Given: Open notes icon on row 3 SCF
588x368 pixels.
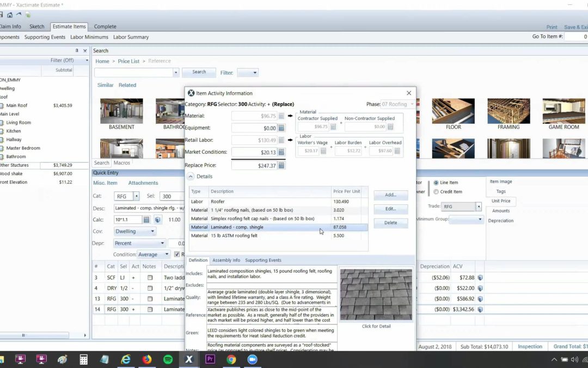Looking at the screenshot, I should click(x=150, y=277).
